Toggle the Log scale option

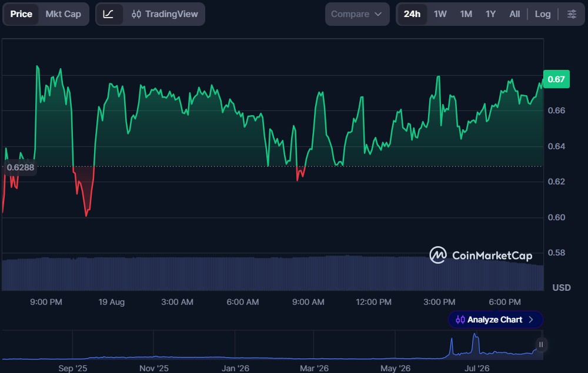coord(543,14)
